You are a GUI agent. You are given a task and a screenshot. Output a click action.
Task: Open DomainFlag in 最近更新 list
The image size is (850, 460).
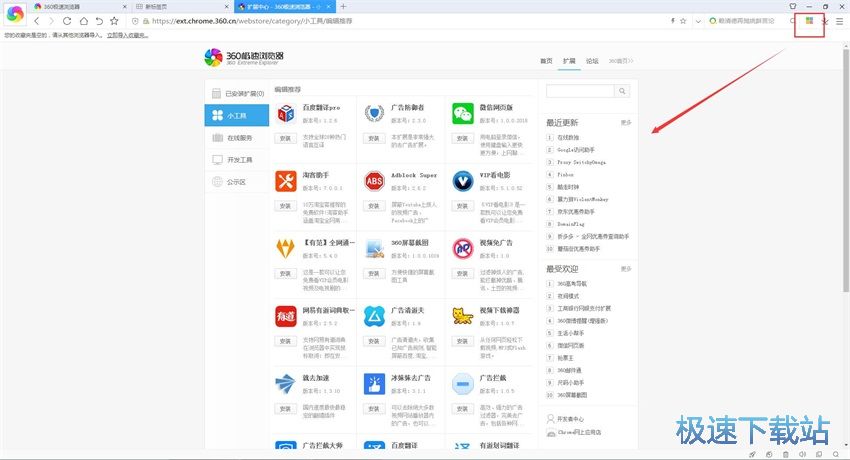(571, 224)
